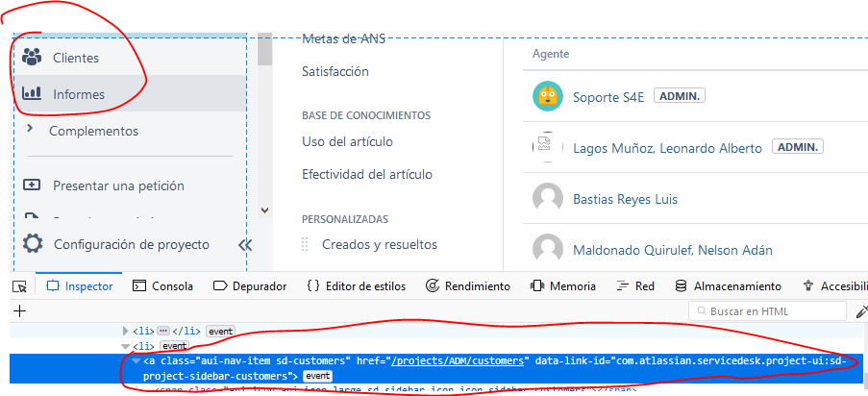Click the plus create node button
The width and height of the screenshot is (868, 396).
[20, 310]
